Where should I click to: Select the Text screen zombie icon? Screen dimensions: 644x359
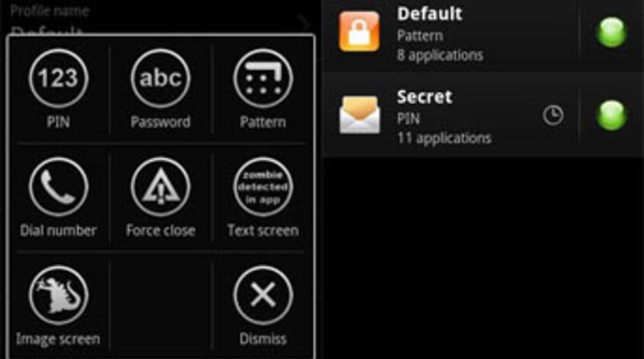coord(263,187)
